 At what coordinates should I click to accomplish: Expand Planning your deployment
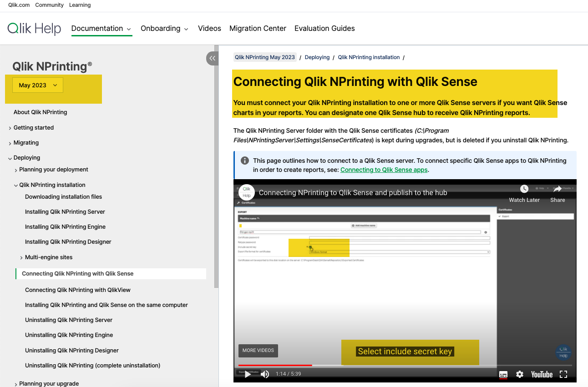16,170
